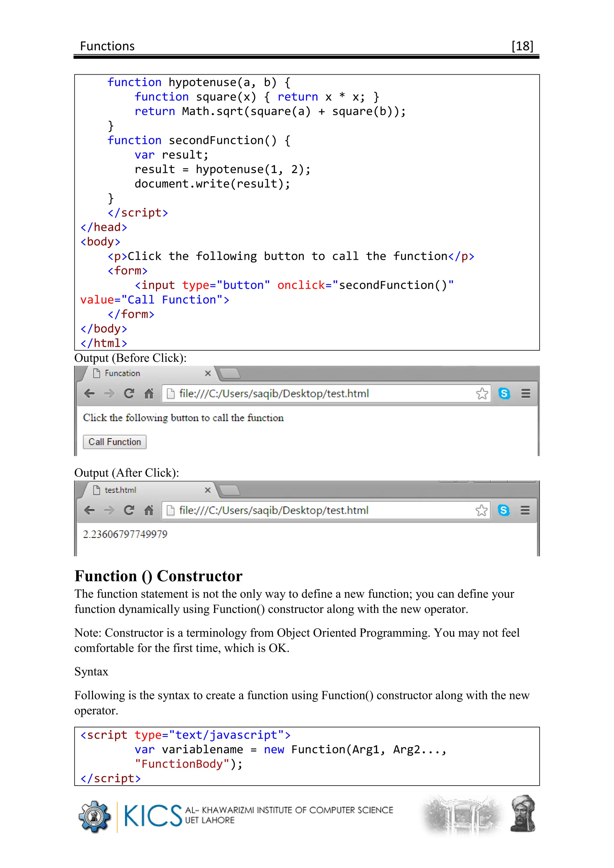Close the test.html tab with X
The image size is (614, 868).
pyautogui.click(x=207, y=490)
